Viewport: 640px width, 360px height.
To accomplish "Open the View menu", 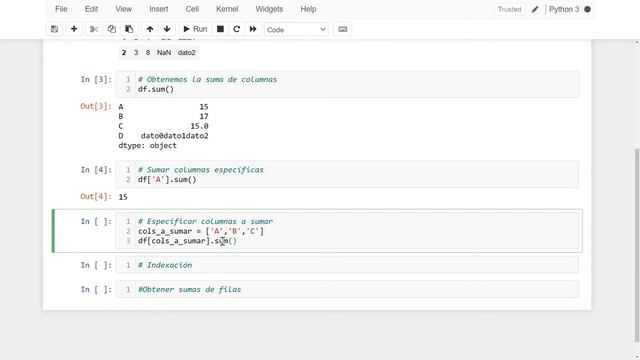I will tap(123, 9).
